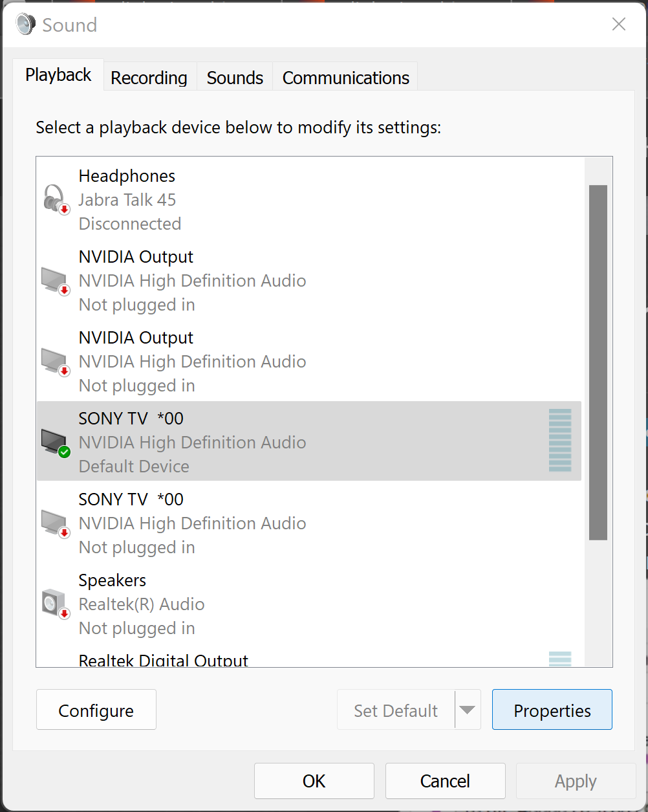Switch to the Recording tab
The height and width of the screenshot is (812, 648).
[x=149, y=78]
